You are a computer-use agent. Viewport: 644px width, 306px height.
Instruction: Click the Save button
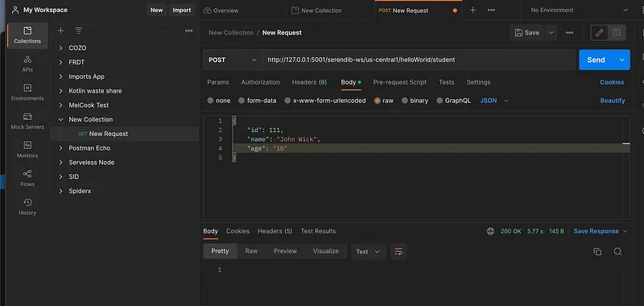(527, 33)
